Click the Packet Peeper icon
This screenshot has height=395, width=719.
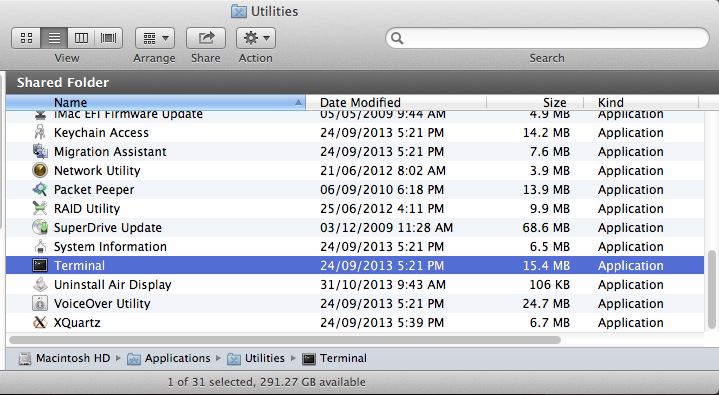click(40, 189)
